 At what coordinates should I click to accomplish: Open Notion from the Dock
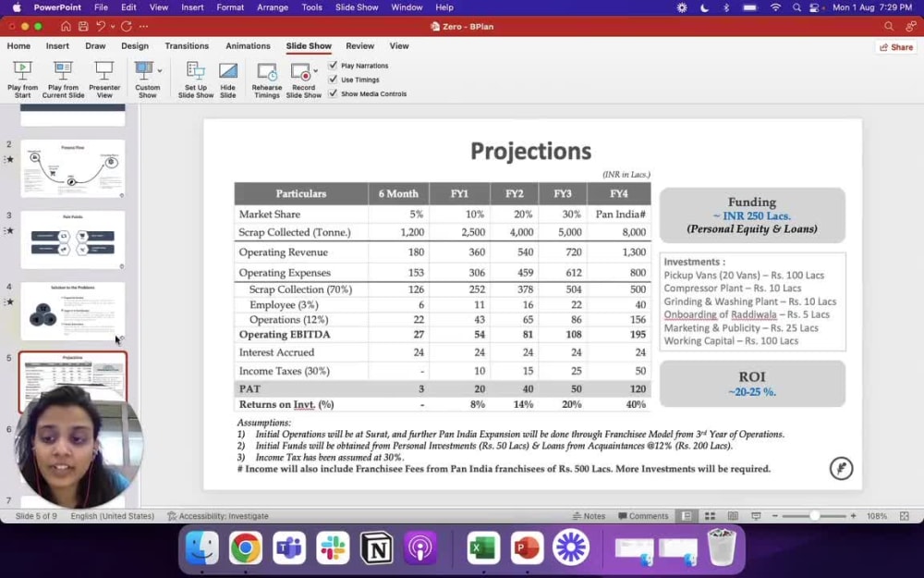(377, 547)
